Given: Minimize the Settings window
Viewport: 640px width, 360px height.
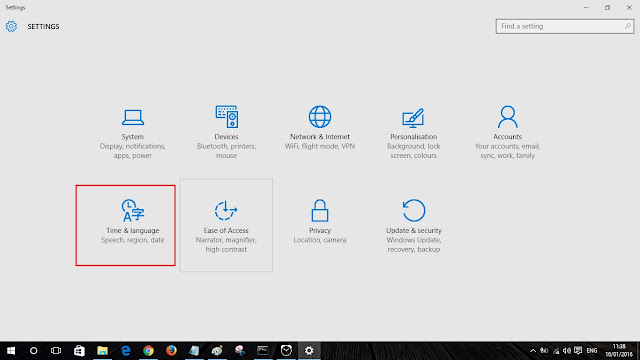Looking at the screenshot, I should click(x=586, y=7).
